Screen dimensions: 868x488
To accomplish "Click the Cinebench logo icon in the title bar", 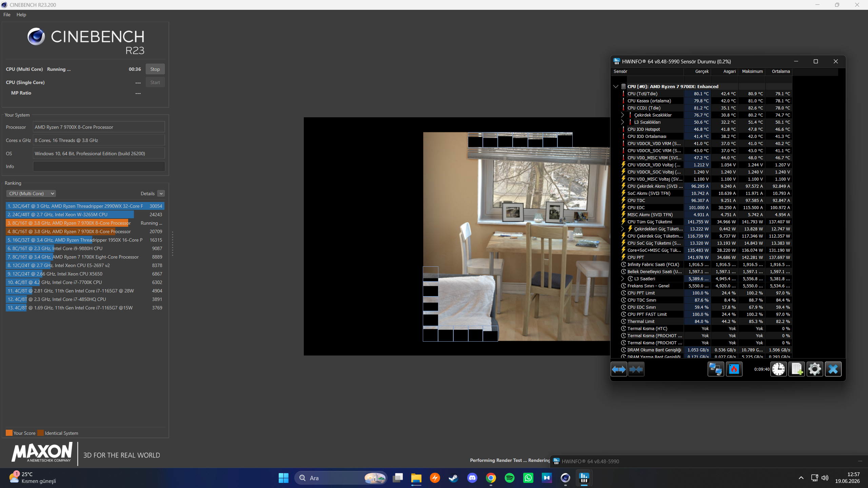I will coord(4,5).
